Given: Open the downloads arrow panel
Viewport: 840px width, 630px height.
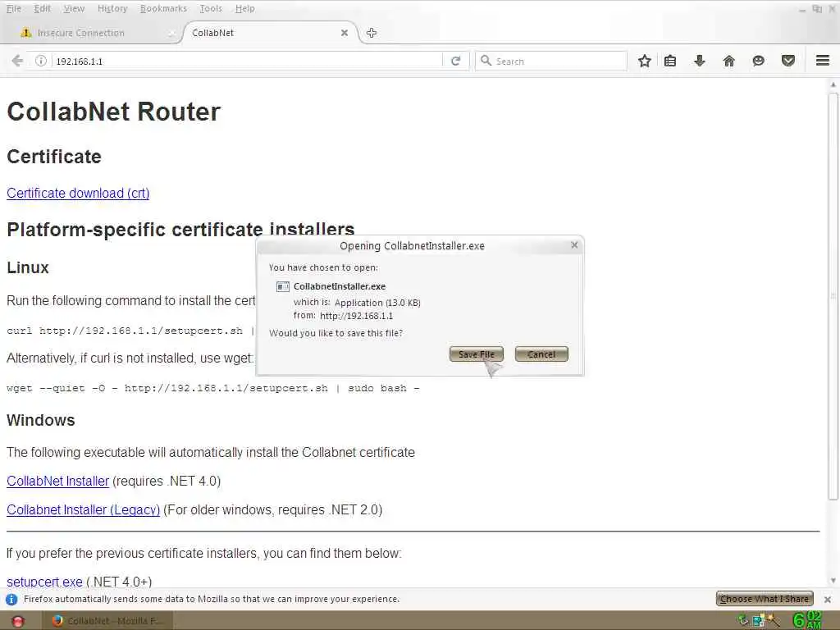Looking at the screenshot, I should click(700, 61).
